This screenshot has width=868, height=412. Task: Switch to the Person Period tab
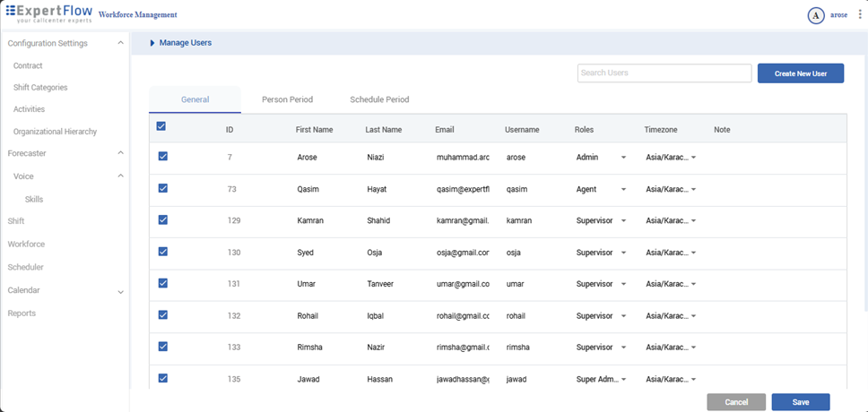287,99
